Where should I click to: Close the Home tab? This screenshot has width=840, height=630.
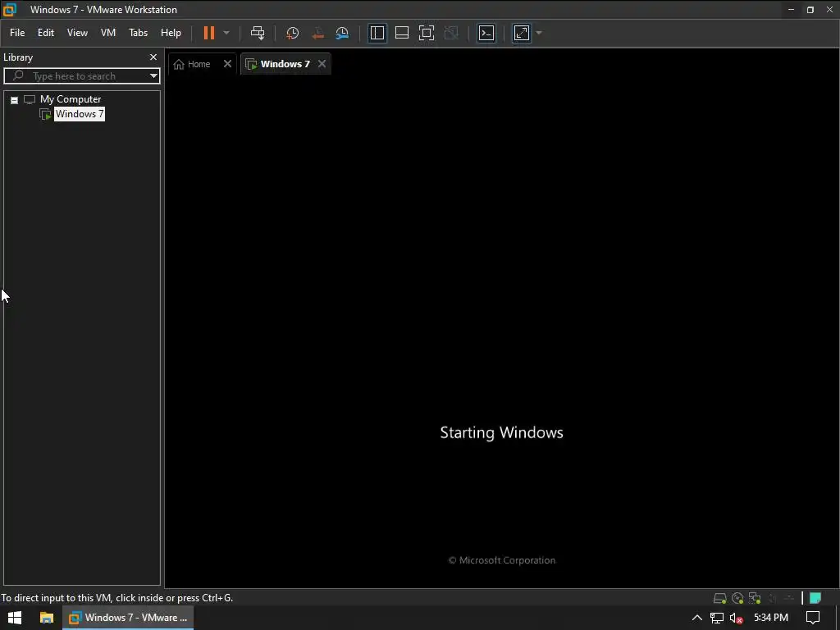[228, 64]
